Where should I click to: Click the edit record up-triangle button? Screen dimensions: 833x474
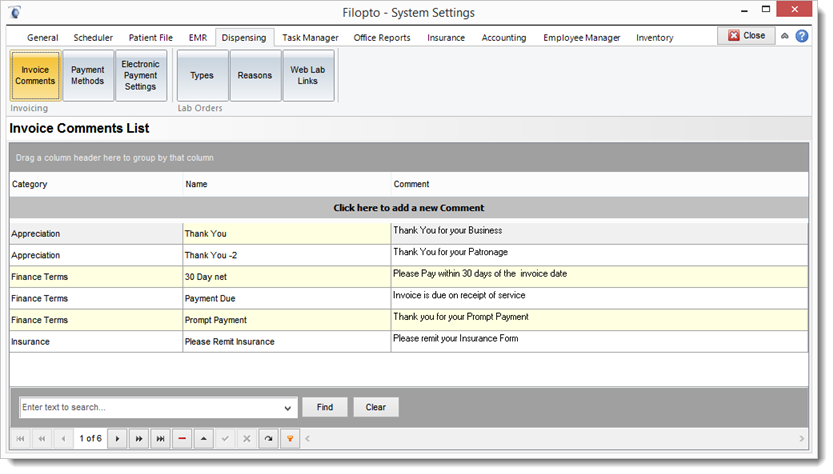(x=203, y=439)
